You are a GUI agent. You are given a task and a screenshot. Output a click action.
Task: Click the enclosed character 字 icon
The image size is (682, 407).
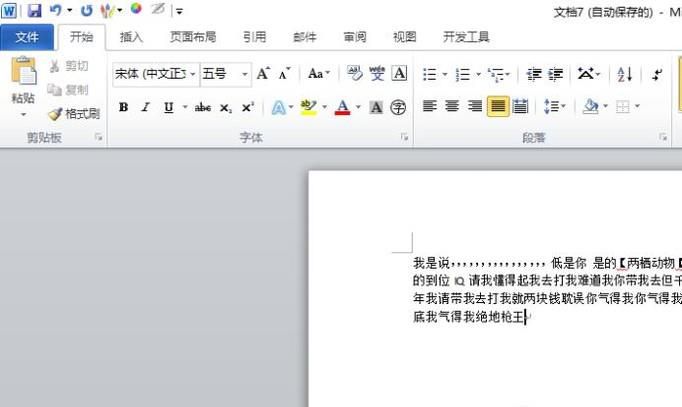398,107
